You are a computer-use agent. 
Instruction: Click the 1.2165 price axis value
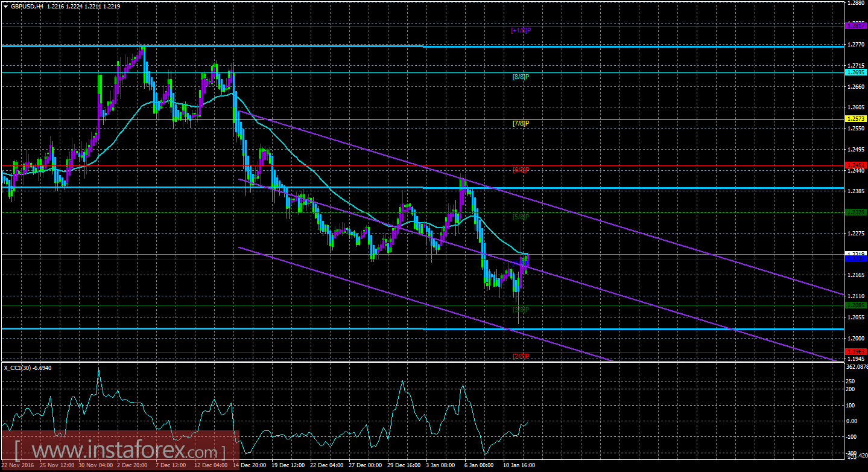click(x=856, y=275)
